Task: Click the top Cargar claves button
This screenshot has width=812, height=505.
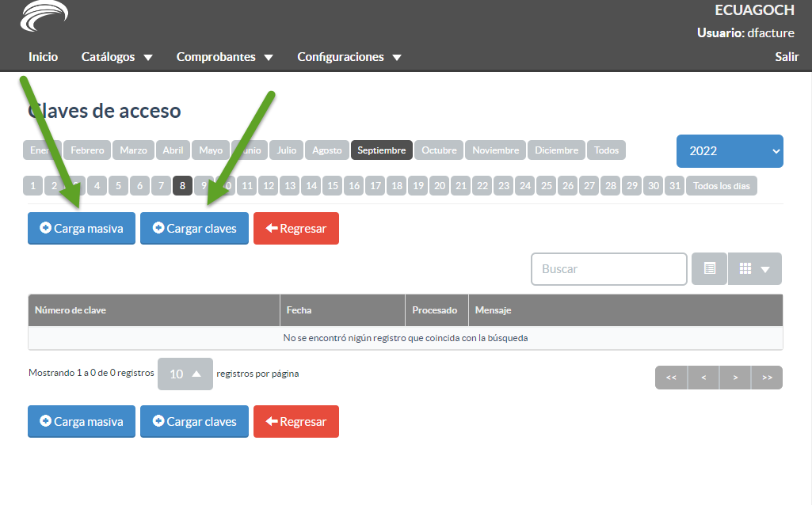Action: click(194, 229)
